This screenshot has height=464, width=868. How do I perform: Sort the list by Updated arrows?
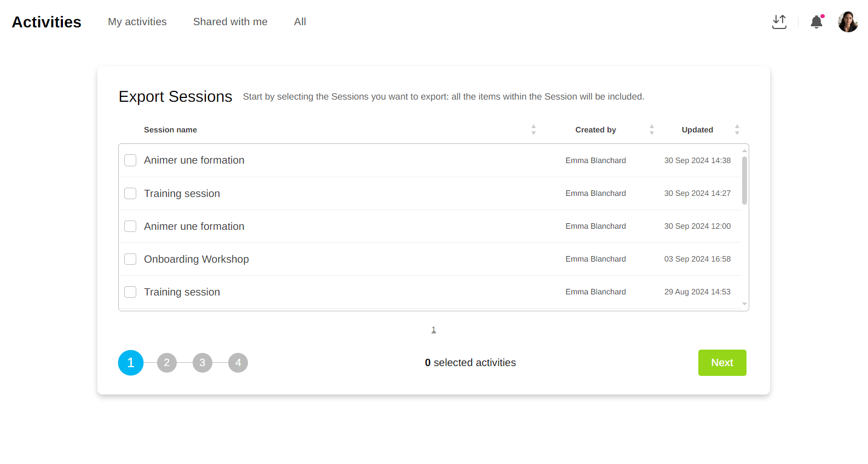click(737, 130)
